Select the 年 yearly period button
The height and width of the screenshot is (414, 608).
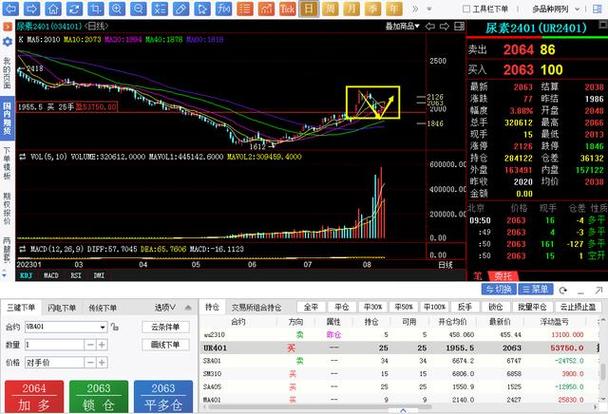pos(394,9)
